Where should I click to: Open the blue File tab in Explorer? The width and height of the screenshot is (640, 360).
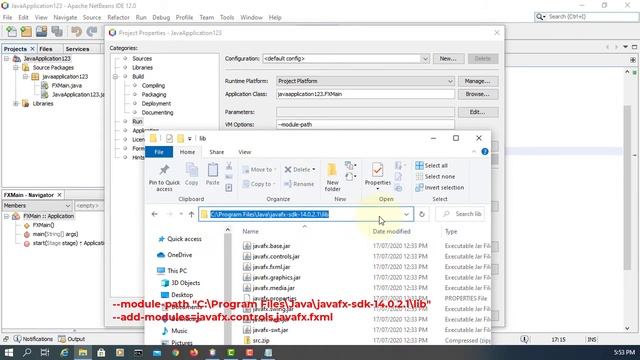159,152
